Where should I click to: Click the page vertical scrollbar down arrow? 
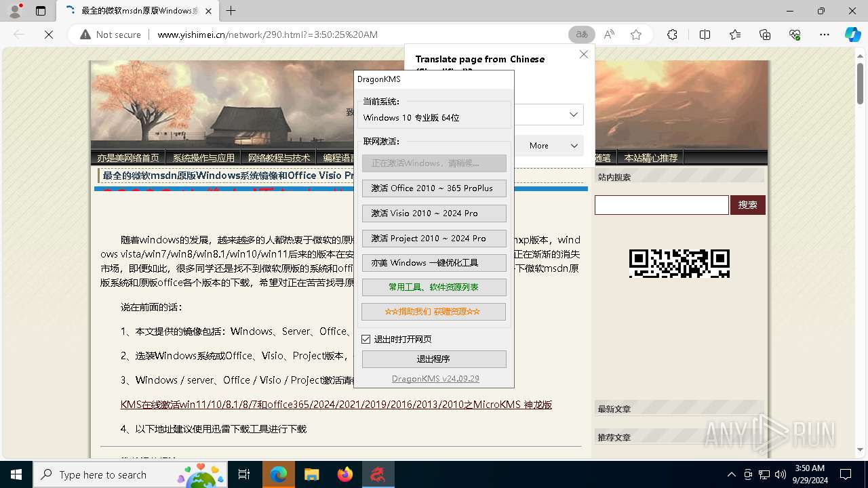[x=861, y=449]
